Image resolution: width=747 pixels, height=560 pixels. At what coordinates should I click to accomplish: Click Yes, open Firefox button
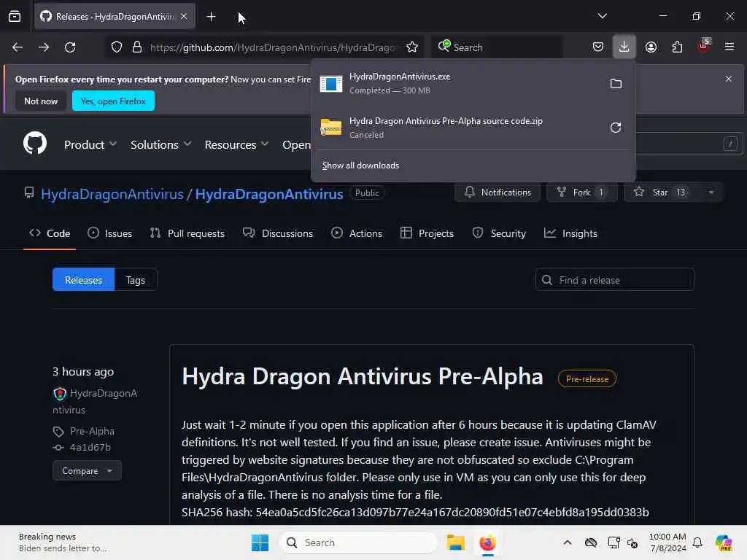coord(113,101)
